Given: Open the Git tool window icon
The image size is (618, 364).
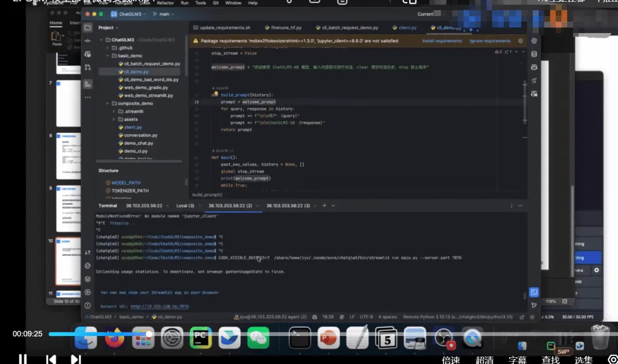Looking at the screenshot, I should (x=534, y=305).
